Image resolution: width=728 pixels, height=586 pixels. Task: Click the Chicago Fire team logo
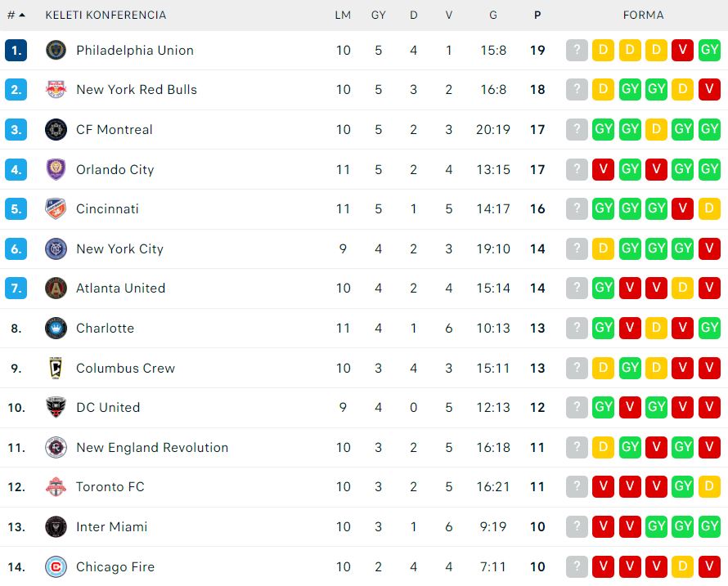click(56, 566)
